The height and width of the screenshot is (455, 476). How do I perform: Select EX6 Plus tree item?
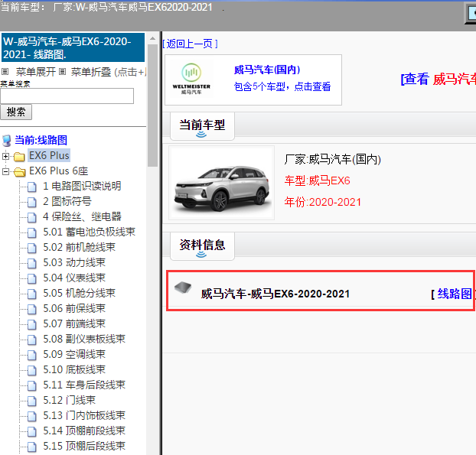(49, 155)
